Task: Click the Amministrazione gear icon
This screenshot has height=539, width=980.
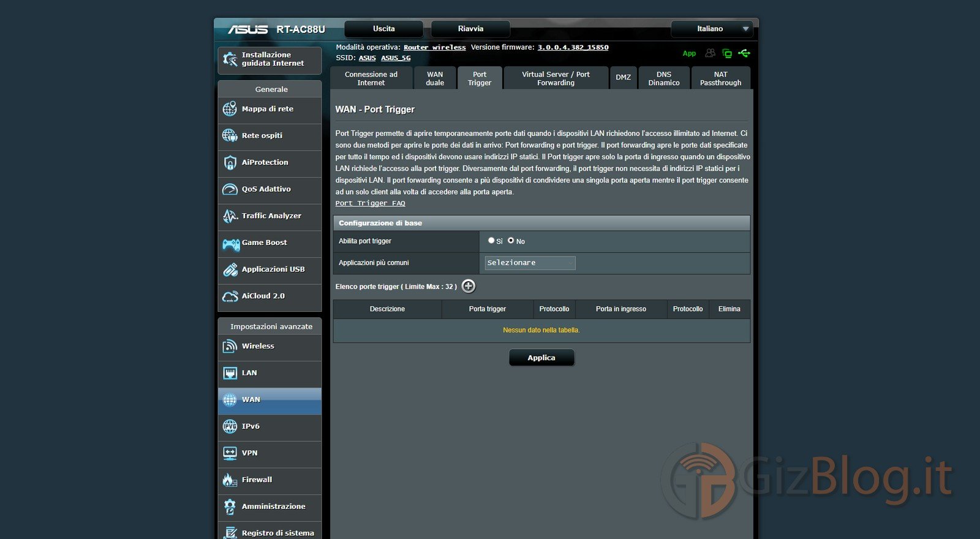Action: pos(230,507)
